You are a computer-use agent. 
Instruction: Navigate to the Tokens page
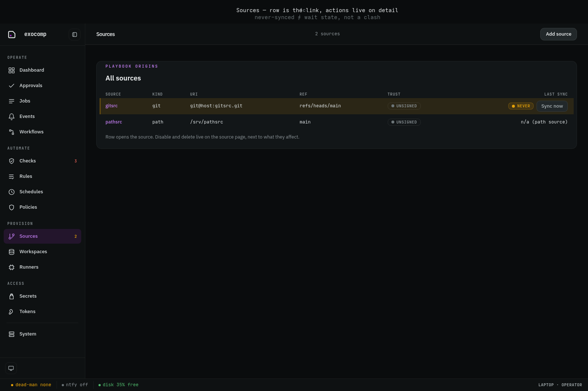point(42,312)
